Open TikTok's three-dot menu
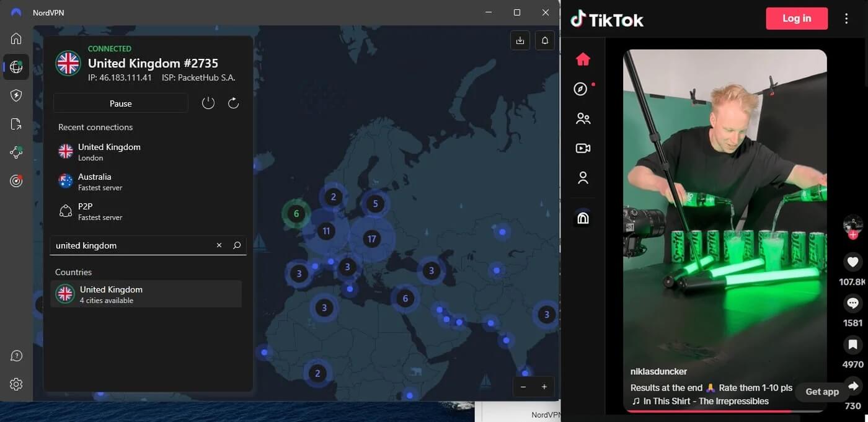The image size is (868, 422). click(846, 19)
